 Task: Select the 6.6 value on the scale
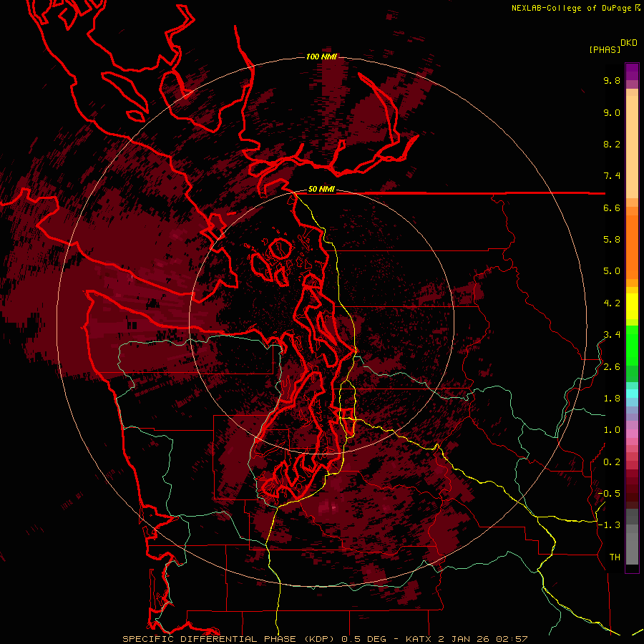tap(612, 208)
